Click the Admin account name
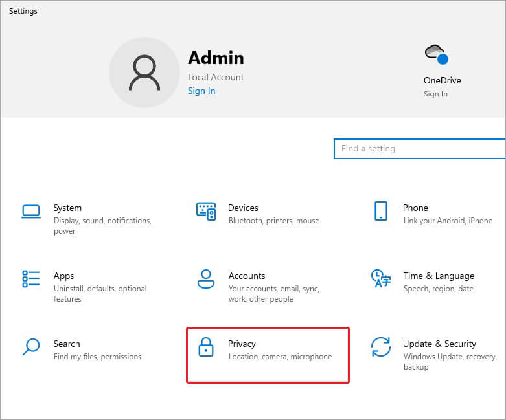This screenshot has width=506, height=420. [x=216, y=58]
